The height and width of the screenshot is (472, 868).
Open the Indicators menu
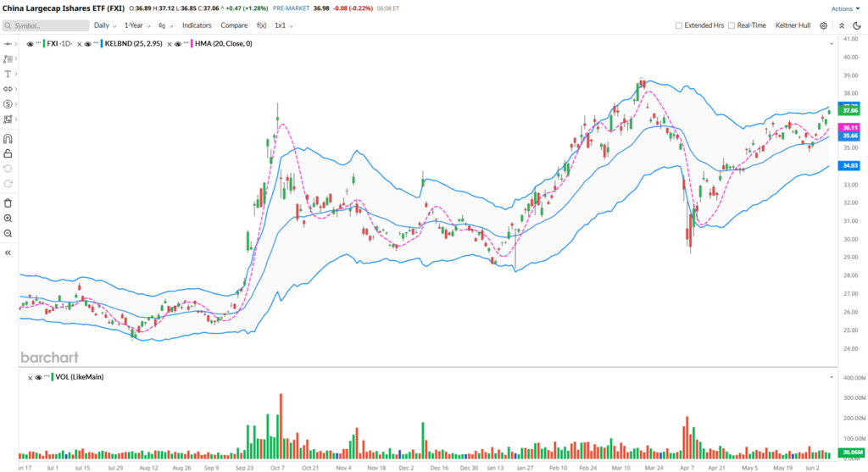[197, 25]
